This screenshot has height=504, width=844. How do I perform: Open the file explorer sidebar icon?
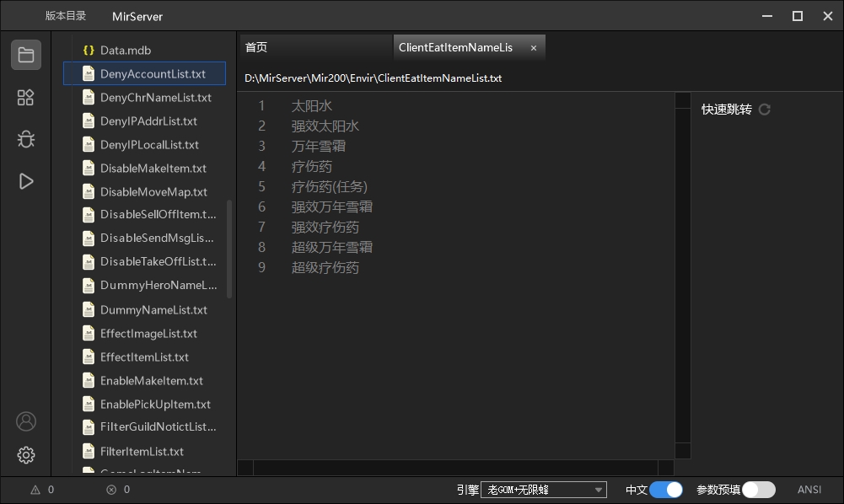(26, 56)
